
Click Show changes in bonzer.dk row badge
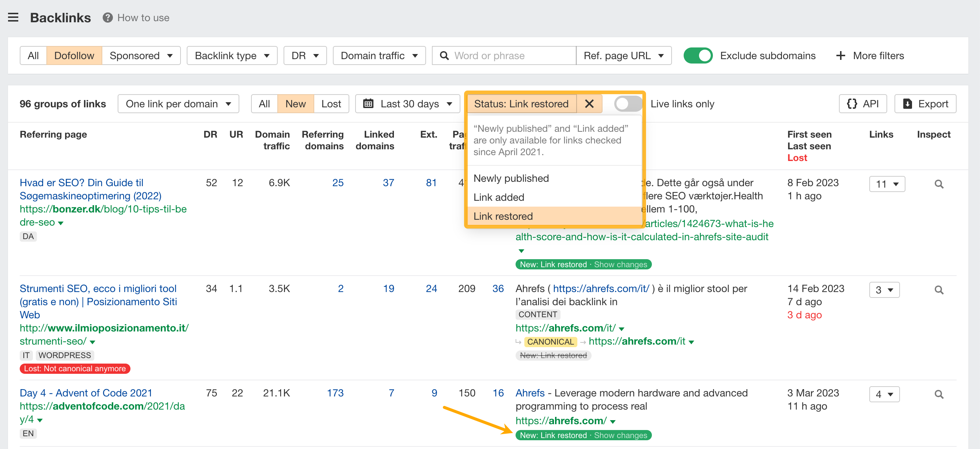pyautogui.click(x=620, y=264)
